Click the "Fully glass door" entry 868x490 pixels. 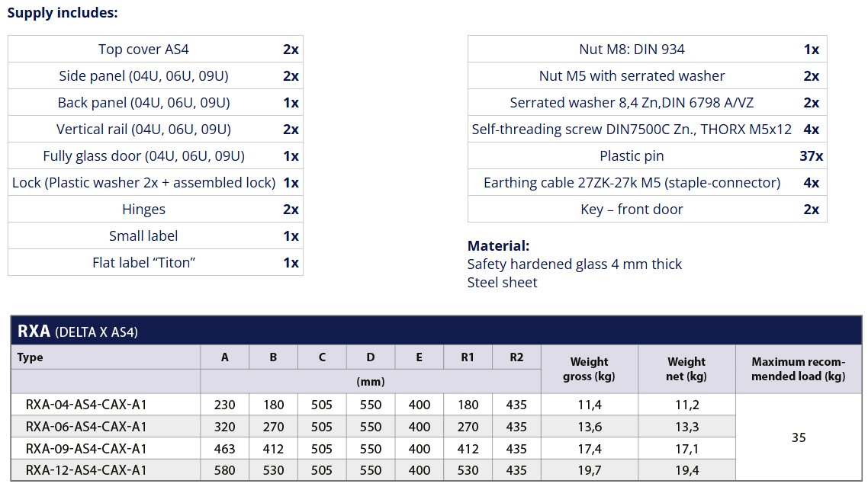143,156
